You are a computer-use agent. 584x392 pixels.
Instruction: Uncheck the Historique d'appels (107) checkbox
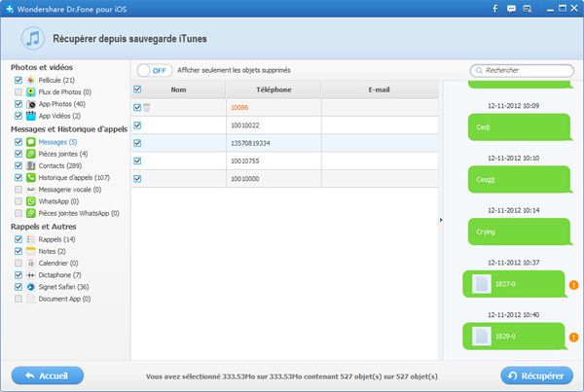pyautogui.click(x=18, y=178)
